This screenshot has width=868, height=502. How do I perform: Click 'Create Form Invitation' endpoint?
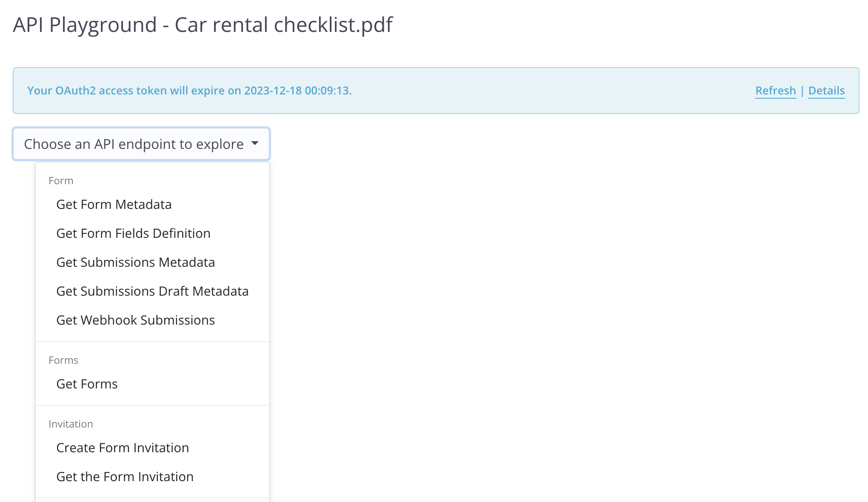123,447
